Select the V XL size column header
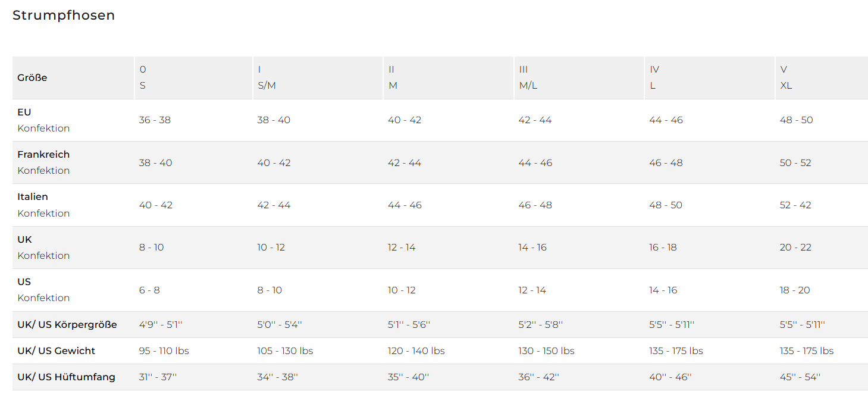 click(x=786, y=77)
